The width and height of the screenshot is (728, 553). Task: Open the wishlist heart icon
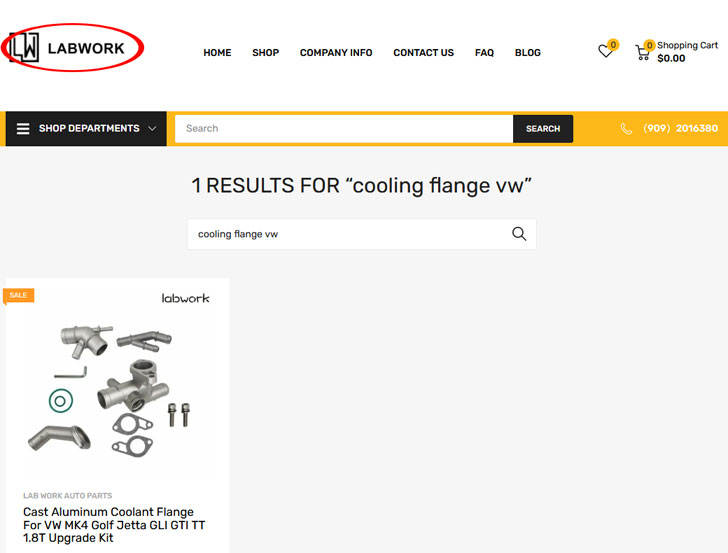[x=605, y=51]
